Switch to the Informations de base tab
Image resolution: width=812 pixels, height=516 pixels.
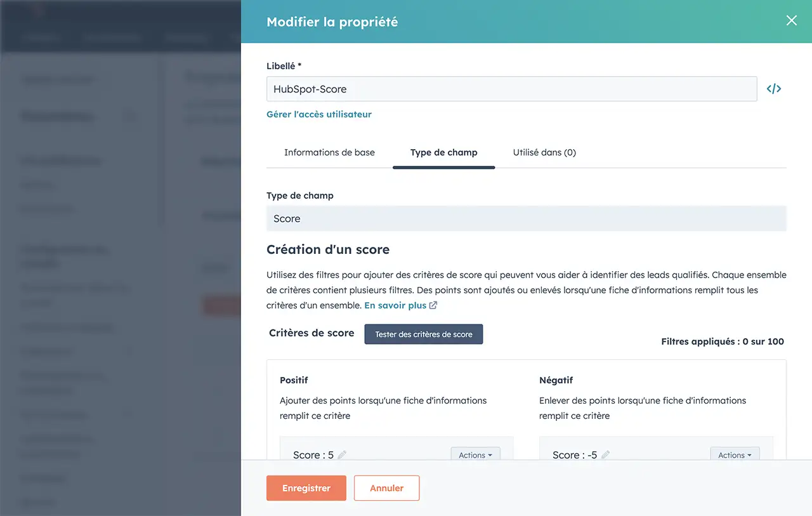point(329,152)
